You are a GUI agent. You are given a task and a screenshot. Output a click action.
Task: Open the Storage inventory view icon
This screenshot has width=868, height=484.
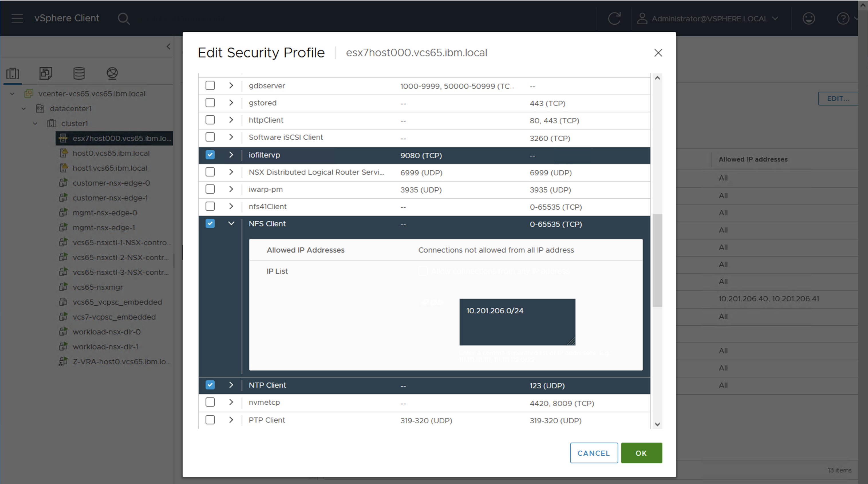[79, 73]
